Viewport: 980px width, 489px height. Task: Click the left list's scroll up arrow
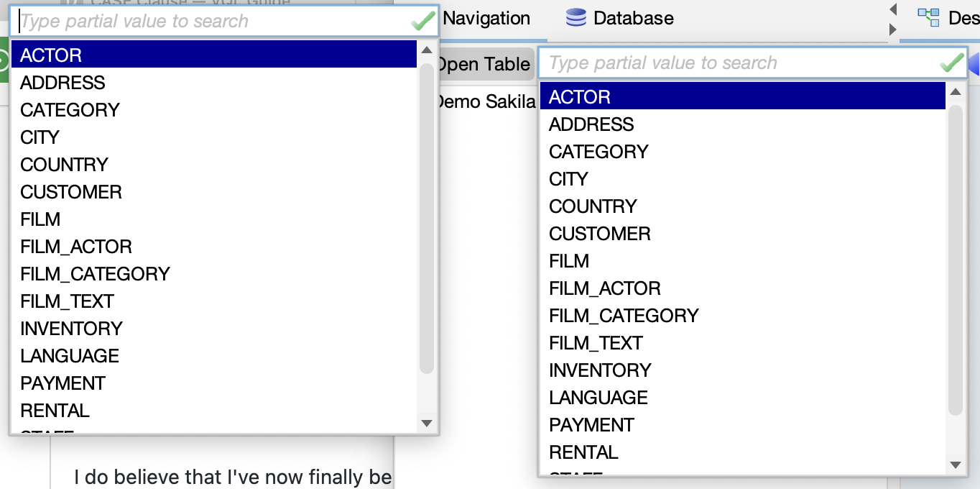(427, 50)
